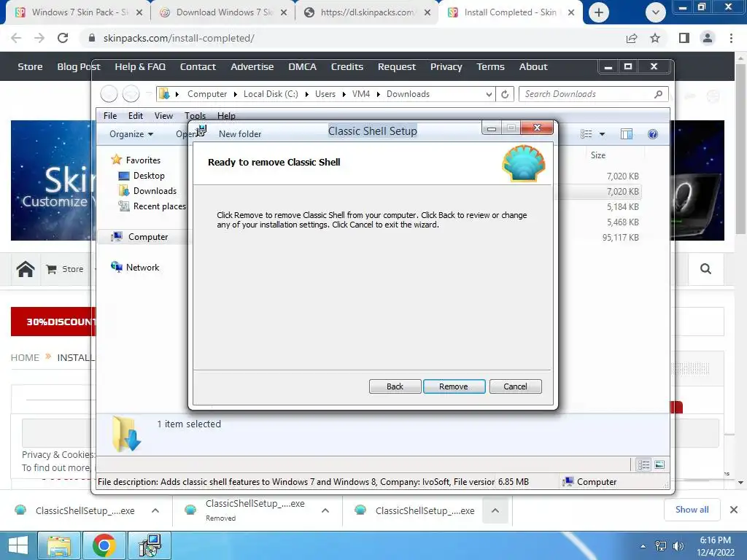Open Terms page link
This screenshot has width=747, height=560.
[490, 66]
